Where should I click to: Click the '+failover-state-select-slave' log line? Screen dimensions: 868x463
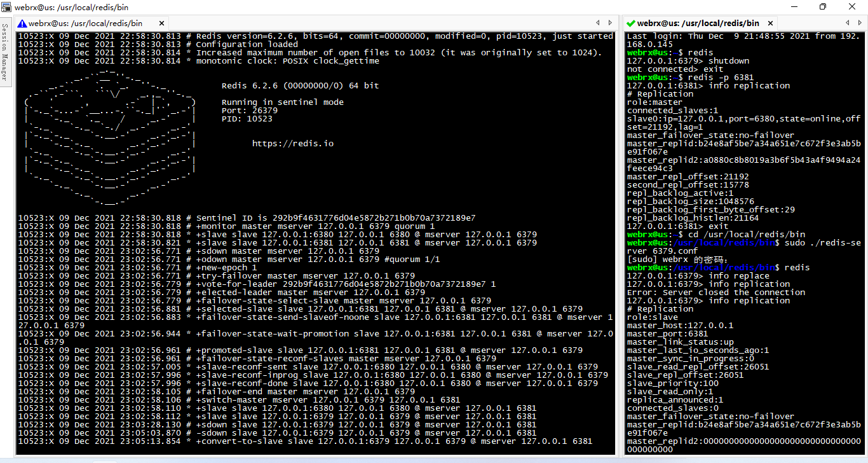pos(254,301)
